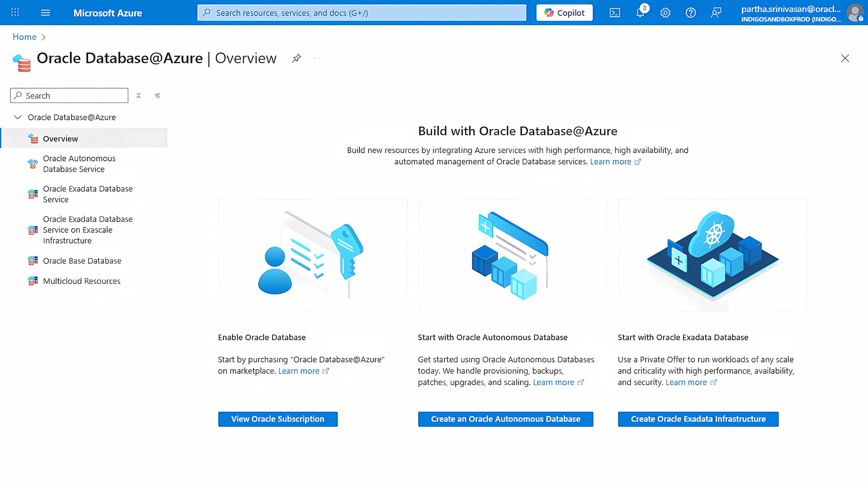
Task: Send feedback using the megaphone icon
Action: tap(716, 13)
